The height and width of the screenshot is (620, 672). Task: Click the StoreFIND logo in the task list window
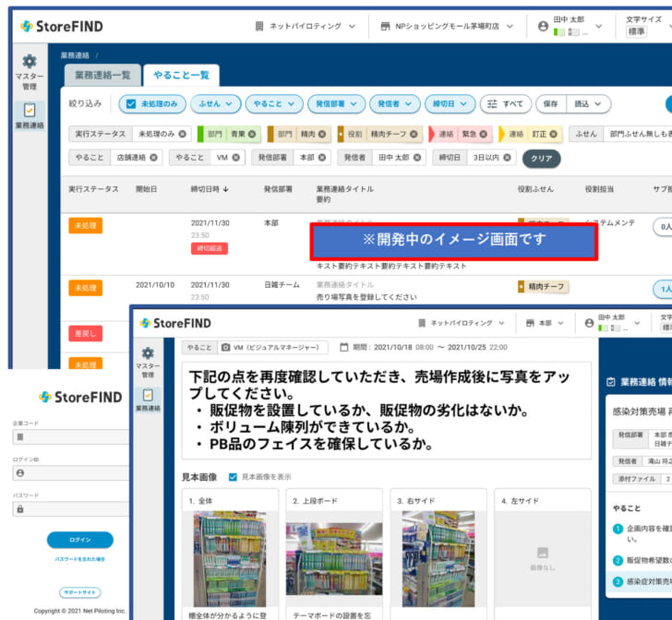pyautogui.click(x=62, y=27)
